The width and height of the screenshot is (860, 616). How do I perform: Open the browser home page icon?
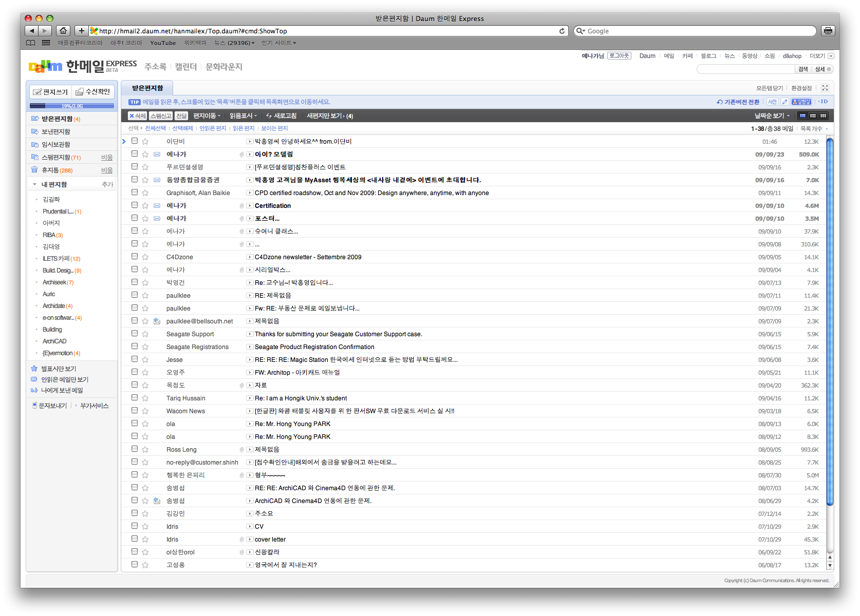[63, 31]
